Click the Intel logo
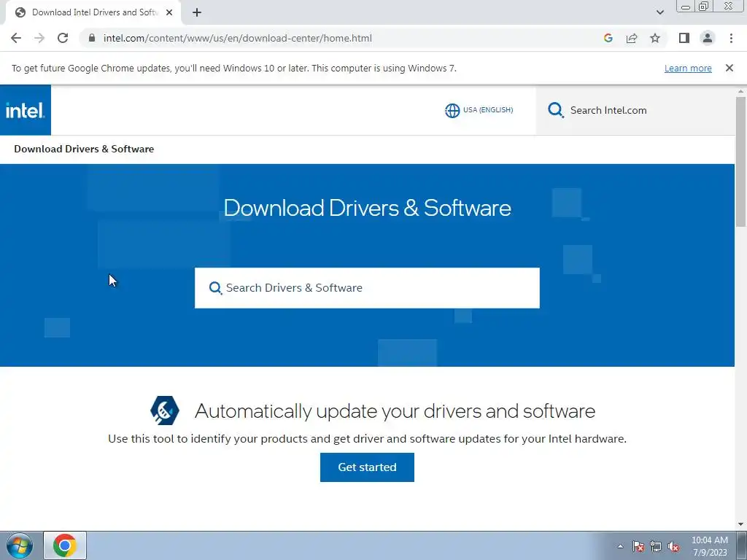Screen dimensions: 747x560 point(26,110)
